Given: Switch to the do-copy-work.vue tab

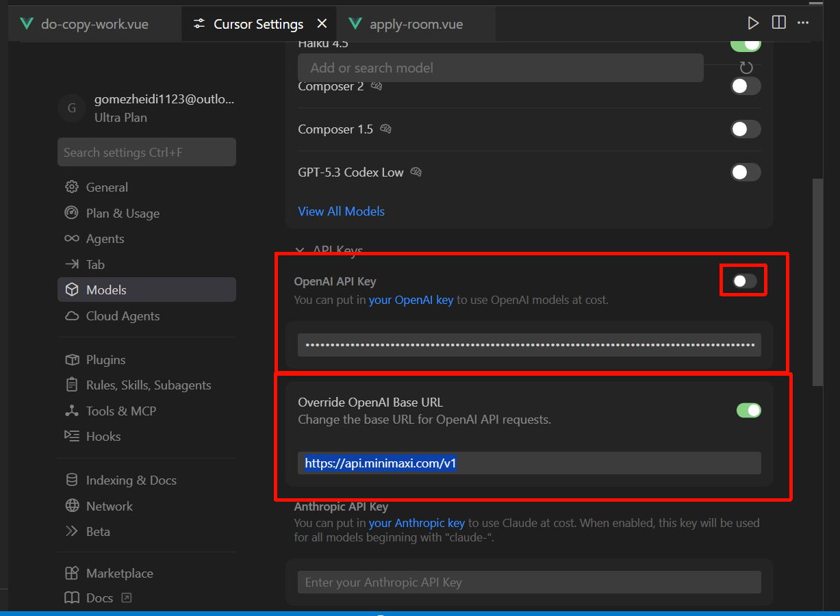Looking at the screenshot, I should [x=94, y=24].
